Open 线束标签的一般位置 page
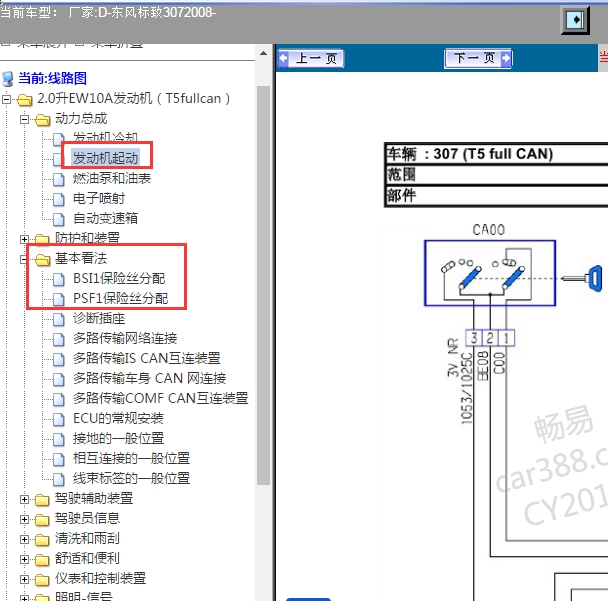Image resolution: width=608 pixels, height=601 pixels. (131, 478)
